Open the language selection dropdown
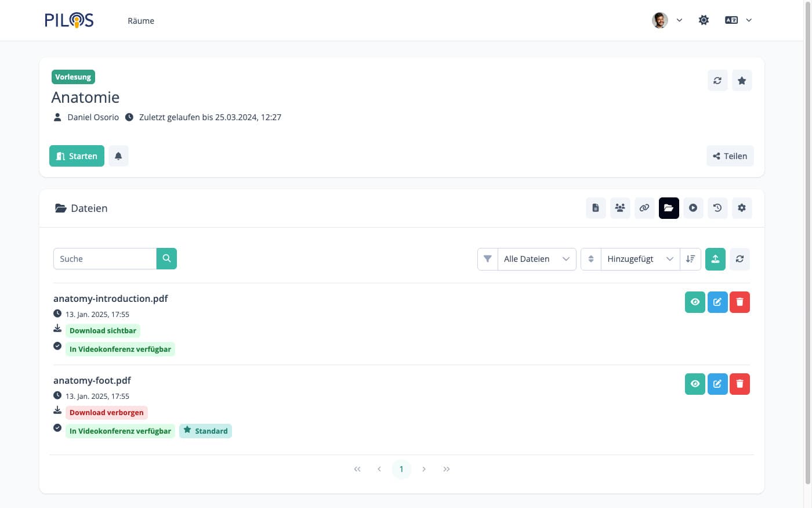This screenshot has height=508, width=812. [738, 20]
